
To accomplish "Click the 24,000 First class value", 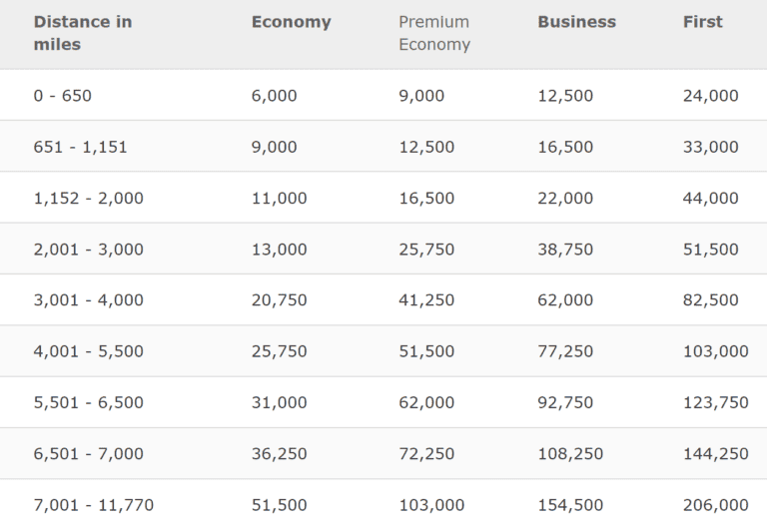I will pyautogui.click(x=711, y=96).
